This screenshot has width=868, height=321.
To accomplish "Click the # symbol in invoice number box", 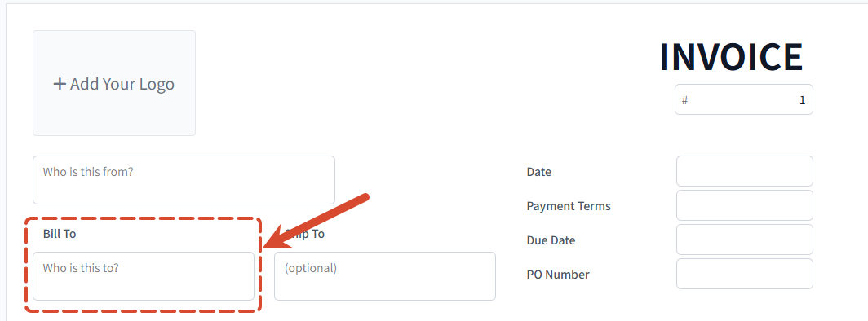I will click(684, 100).
